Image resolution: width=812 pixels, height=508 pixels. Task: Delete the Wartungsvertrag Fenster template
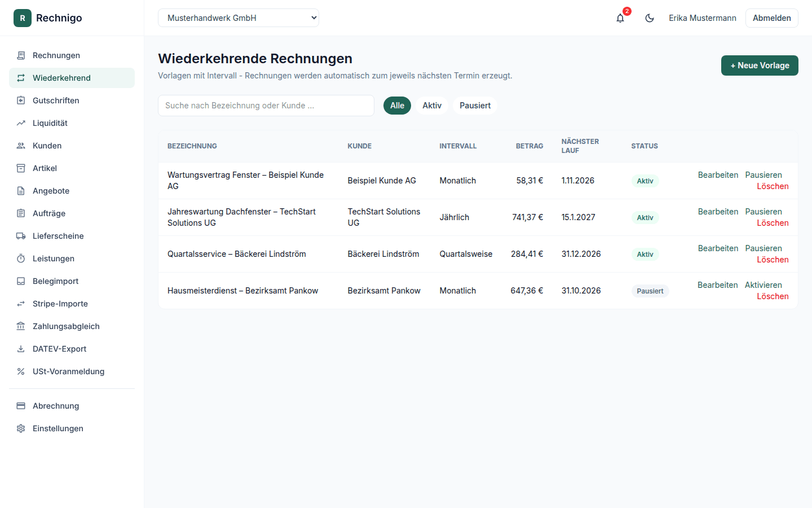click(773, 186)
